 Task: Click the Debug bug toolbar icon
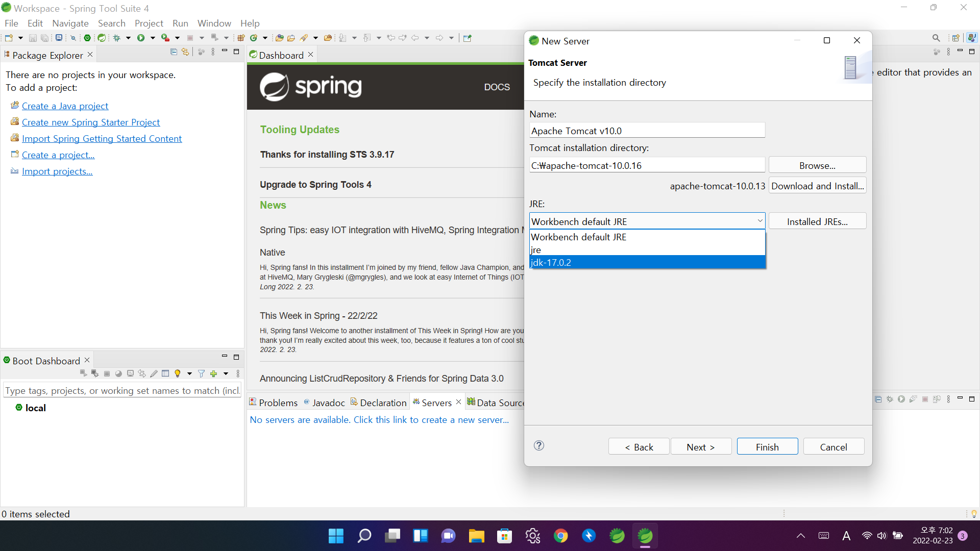(x=117, y=38)
